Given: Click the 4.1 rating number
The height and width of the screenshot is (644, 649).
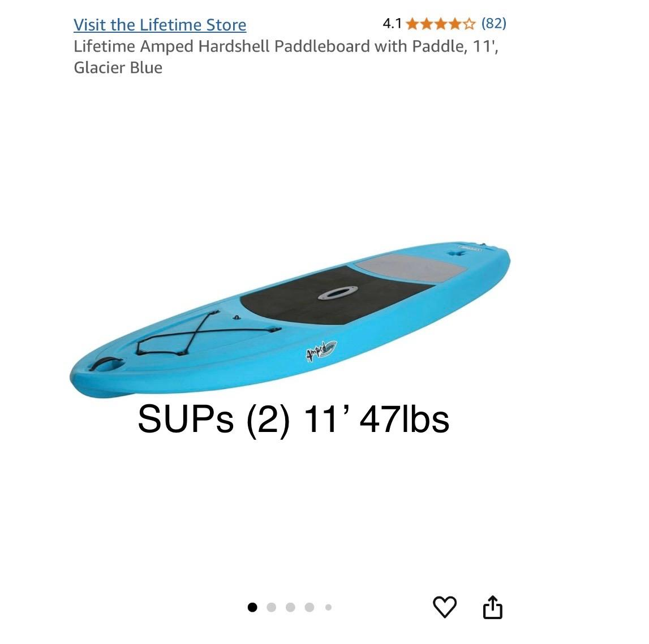Looking at the screenshot, I should 392,24.
